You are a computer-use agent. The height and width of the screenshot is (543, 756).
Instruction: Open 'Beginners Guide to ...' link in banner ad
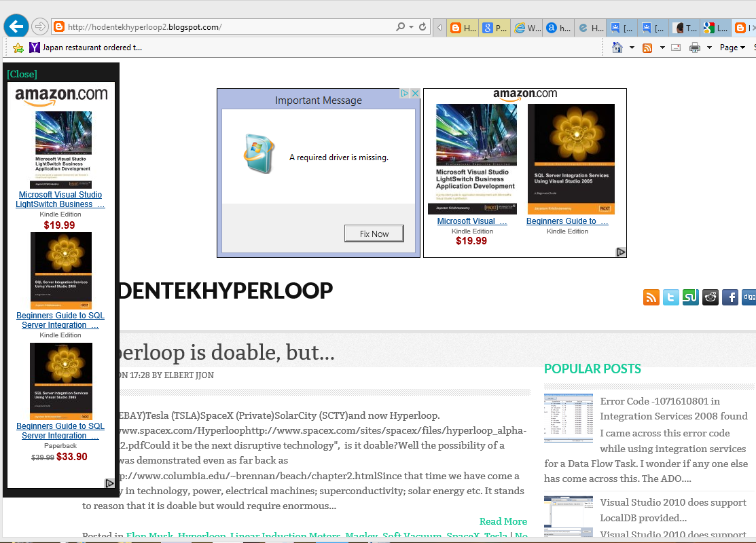[567, 221]
